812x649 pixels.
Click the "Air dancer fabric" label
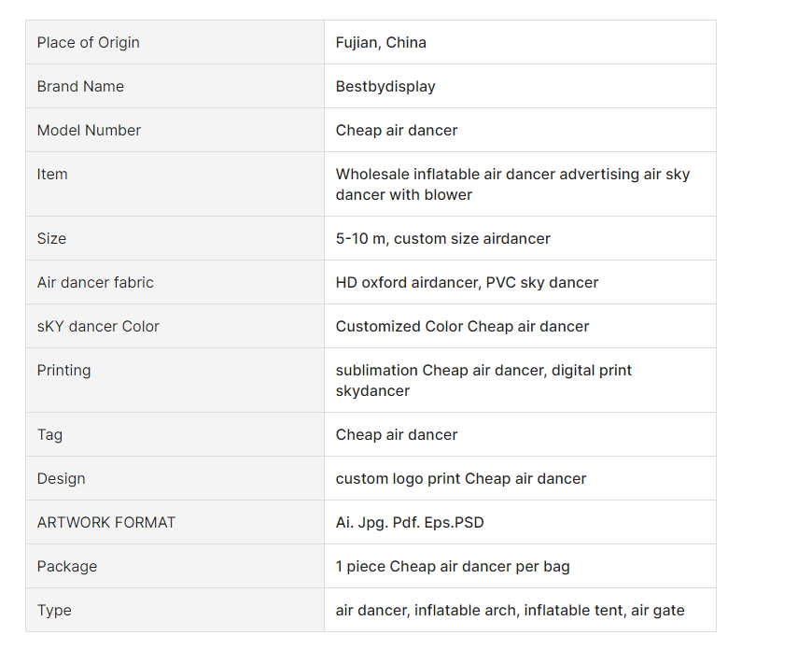pos(95,282)
